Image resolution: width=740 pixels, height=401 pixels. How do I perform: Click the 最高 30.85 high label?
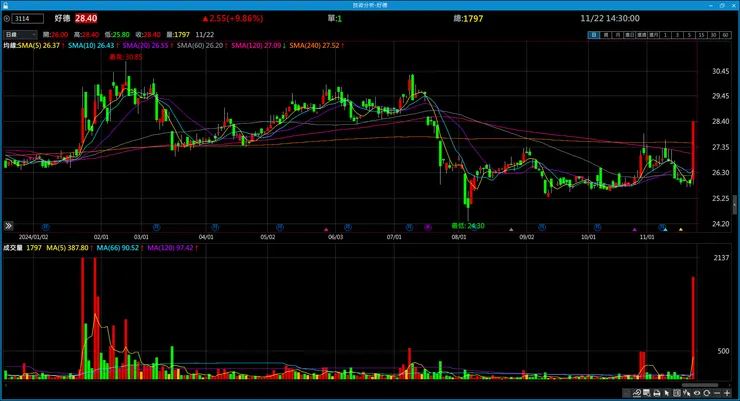126,57
